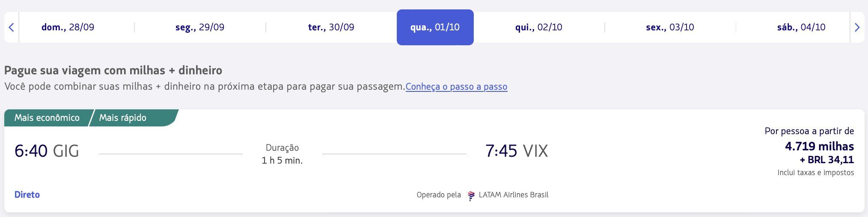Click the LATAM Airlines logo icon
The width and height of the screenshot is (868, 217).
(471, 195)
